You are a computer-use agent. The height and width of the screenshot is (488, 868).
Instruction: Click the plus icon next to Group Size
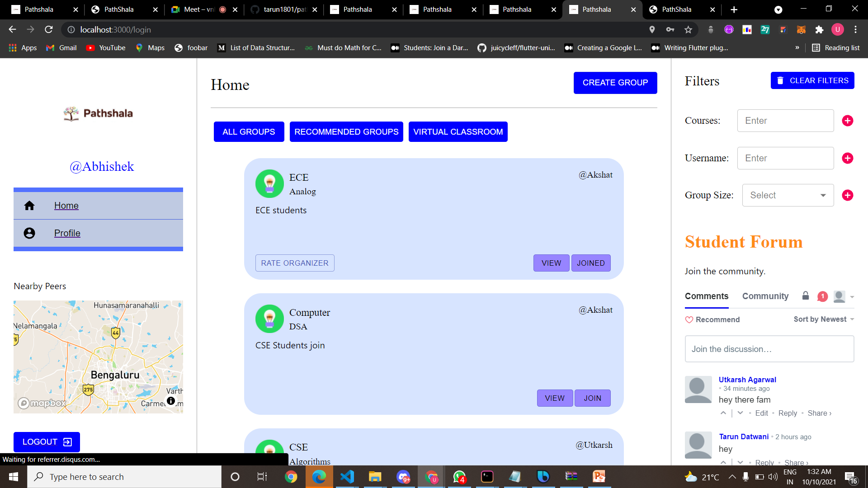tap(848, 195)
